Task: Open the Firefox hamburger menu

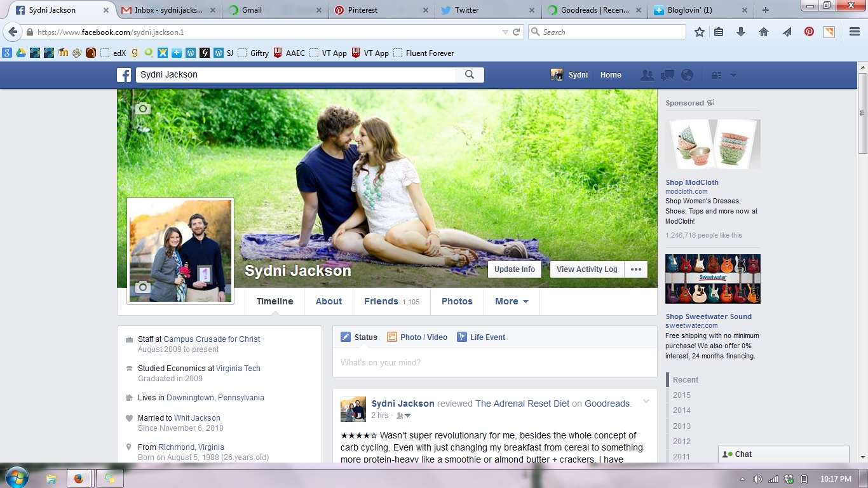Action: [x=854, y=32]
